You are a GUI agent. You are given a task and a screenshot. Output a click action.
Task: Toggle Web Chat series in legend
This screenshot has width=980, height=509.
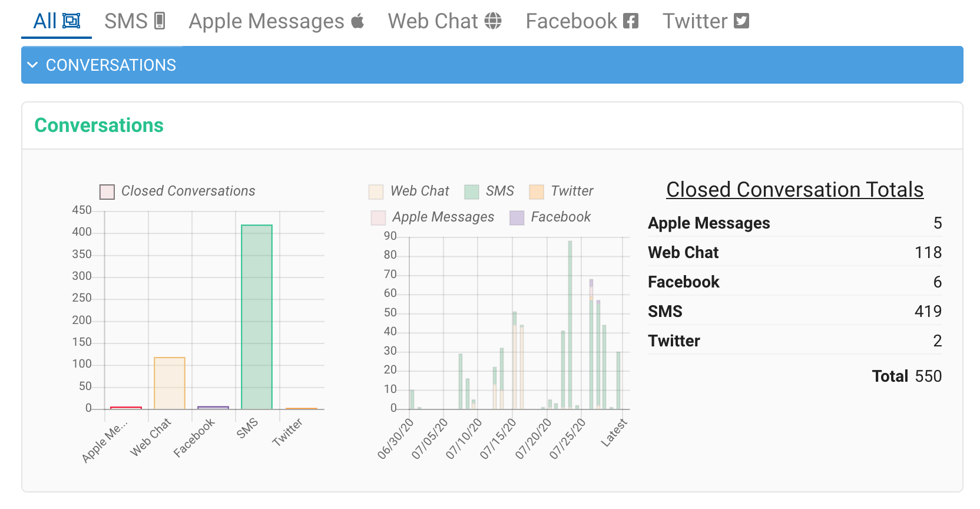tap(376, 191)
